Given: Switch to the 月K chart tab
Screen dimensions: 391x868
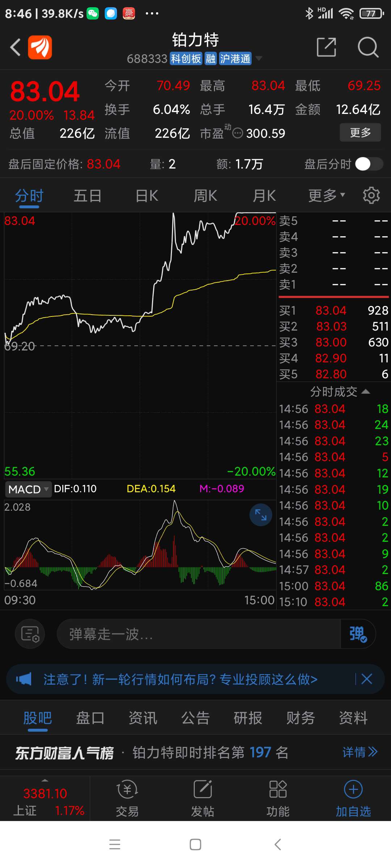Looking at the screenshot, I should point(264,196).
